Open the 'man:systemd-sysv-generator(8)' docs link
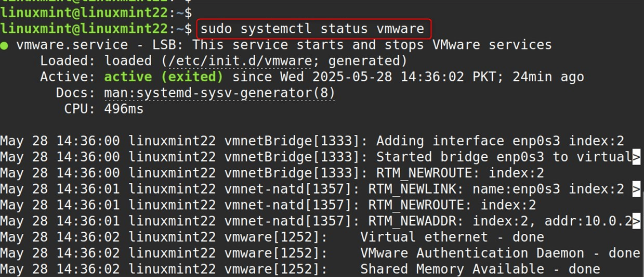The image size is (644, 277). [x=219, y=93]
